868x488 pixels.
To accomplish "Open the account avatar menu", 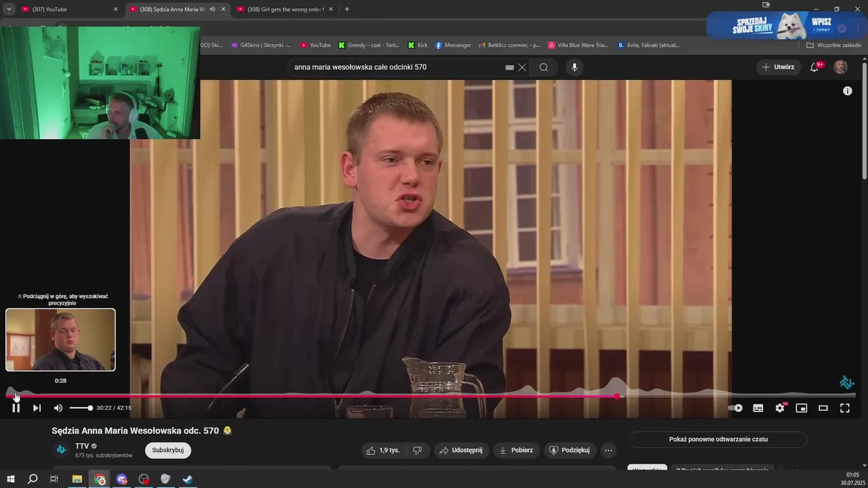I will coord(840,67).
